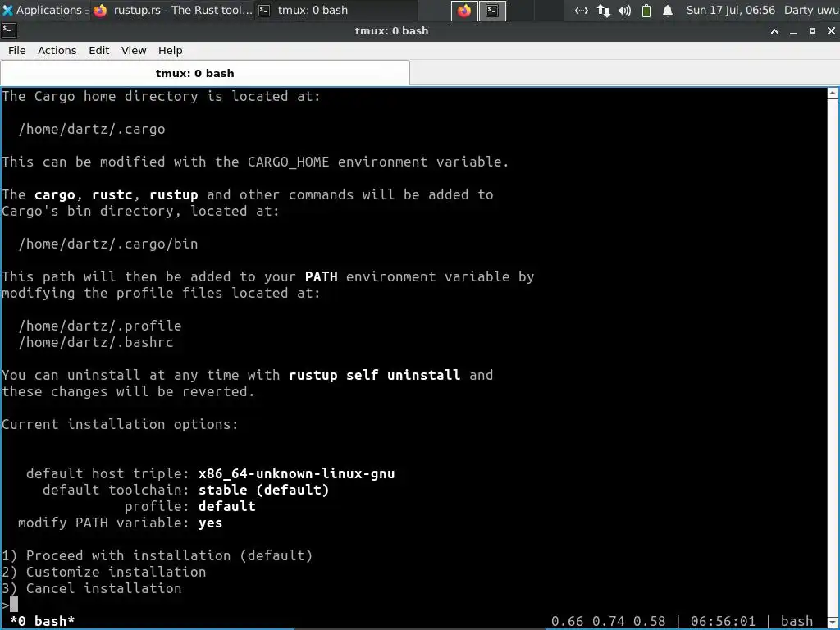Click the network transfer arrows icon
Image resolution: width=840 pixels, height=630 pixels.
(x=603, y=11)
